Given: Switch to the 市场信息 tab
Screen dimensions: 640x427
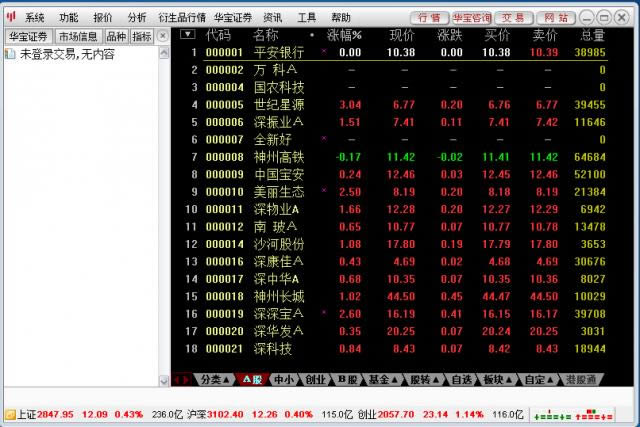Looking at the screenshot, I should 78,37.
